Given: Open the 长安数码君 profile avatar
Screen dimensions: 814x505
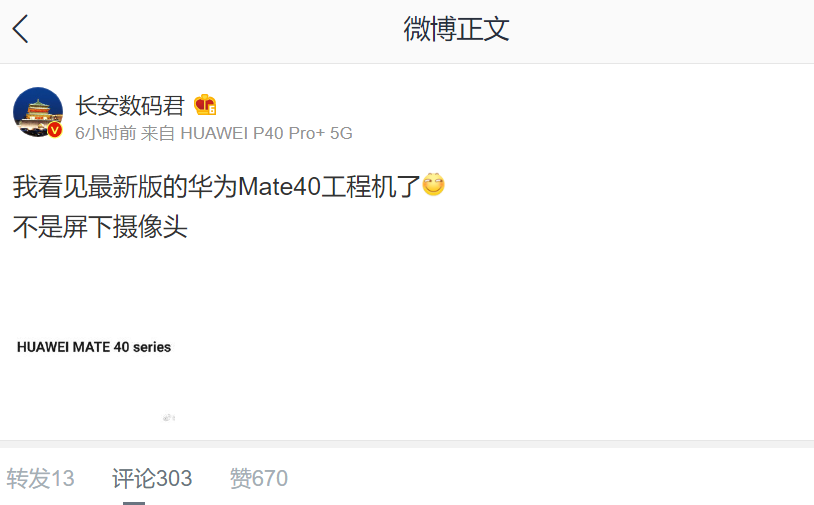Looking at the screenshot, I should tap(38, 112).
